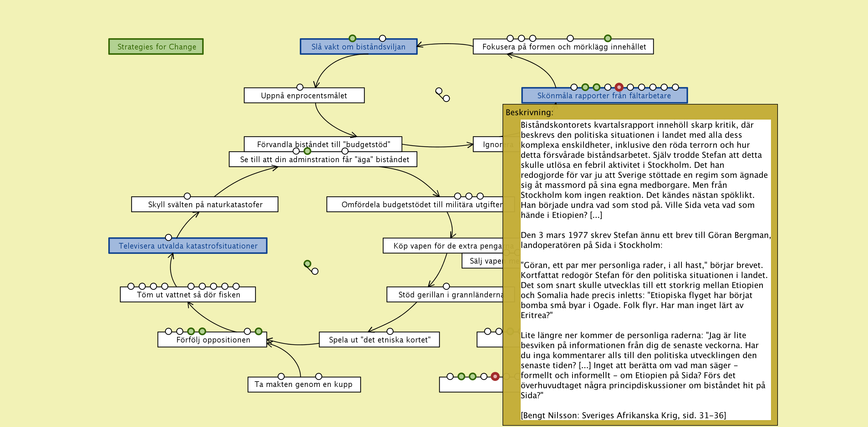Viewport: 868px width, 427px height.
Task: Click the circle marker above Stöd gerillan node
Action: 447,286
